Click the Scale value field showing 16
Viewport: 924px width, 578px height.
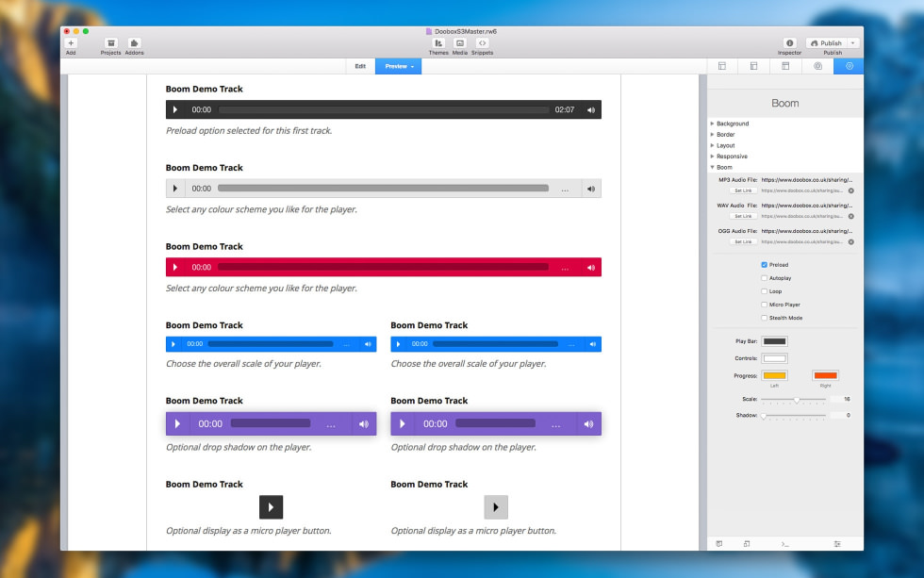coord(841,400)
